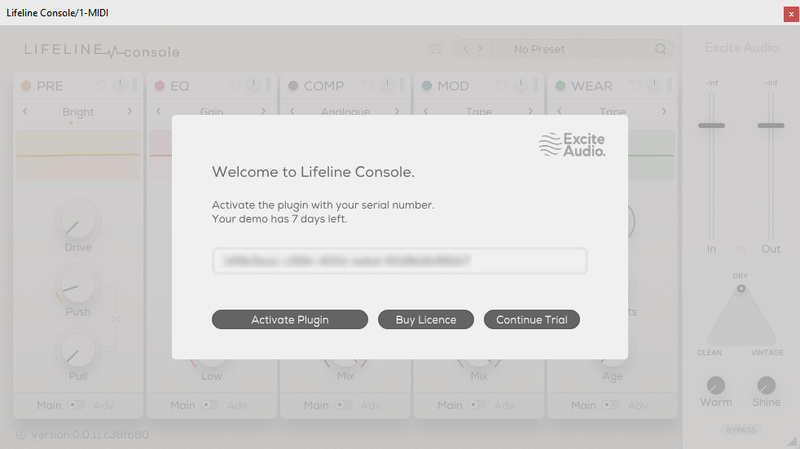The width and height of the screenshot is (800, 449).
Task: Click the EQ header mini knob
Action: (x=254, y=85)
